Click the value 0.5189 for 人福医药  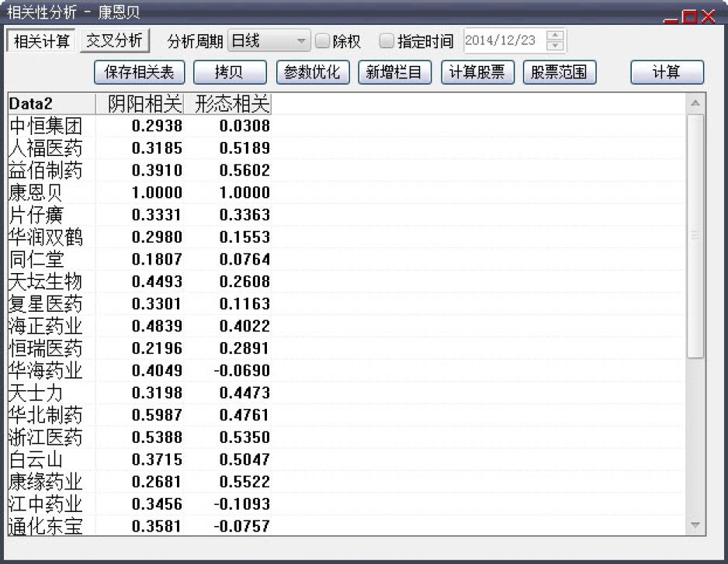click(x=244, y=148)
